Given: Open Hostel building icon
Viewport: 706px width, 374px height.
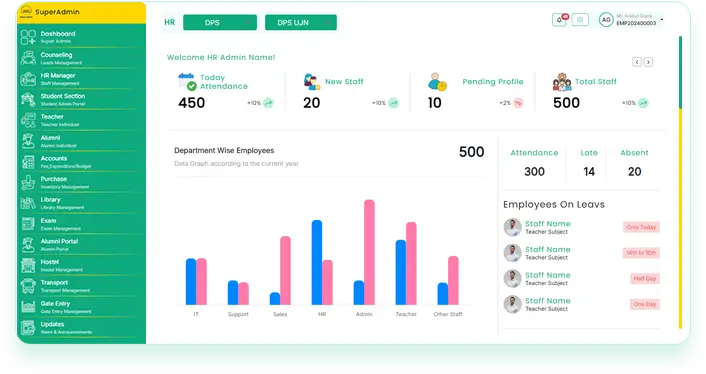Looking at the screenshot, I should click(28, 265).
